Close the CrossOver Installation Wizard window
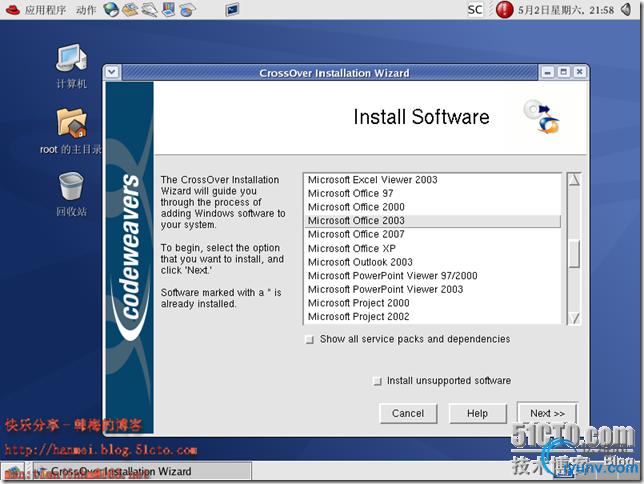The width and height of the screenshot is (644, 484). pyautogui.click(x=580, y=72)
